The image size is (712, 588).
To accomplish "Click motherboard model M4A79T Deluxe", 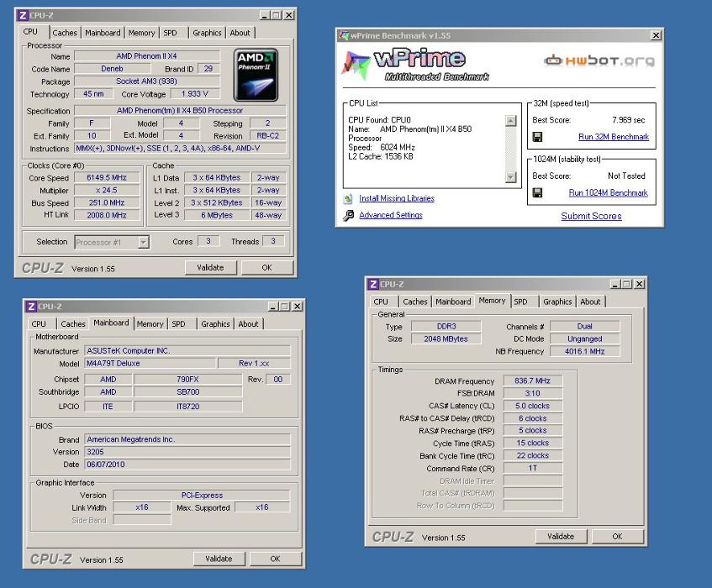I will [150, 364].
